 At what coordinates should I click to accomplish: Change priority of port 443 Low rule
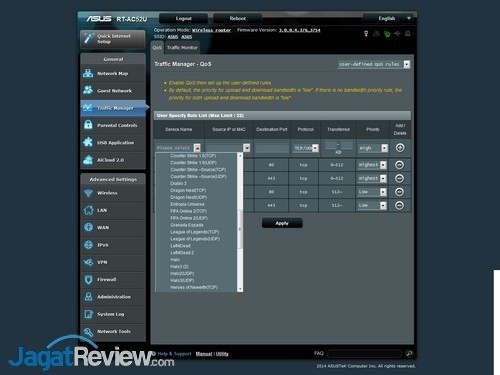[x=372, y=205]
